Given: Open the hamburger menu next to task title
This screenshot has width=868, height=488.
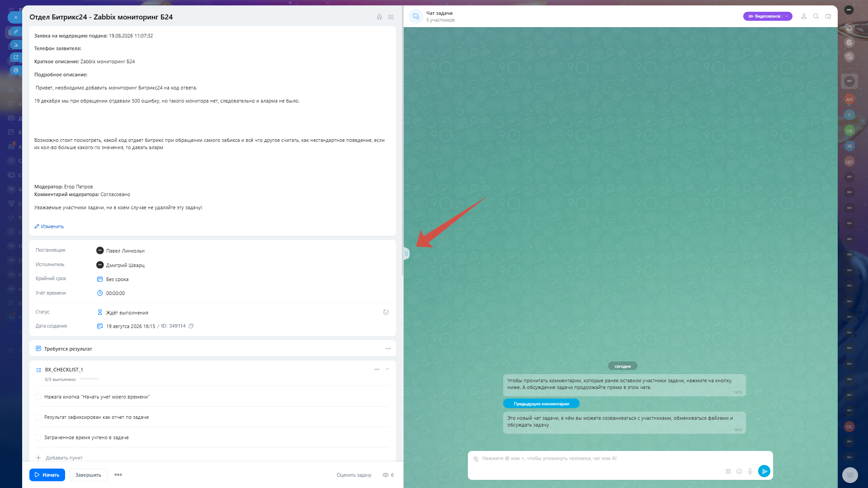Looking at the screenshot, I should tap(391, 17).
